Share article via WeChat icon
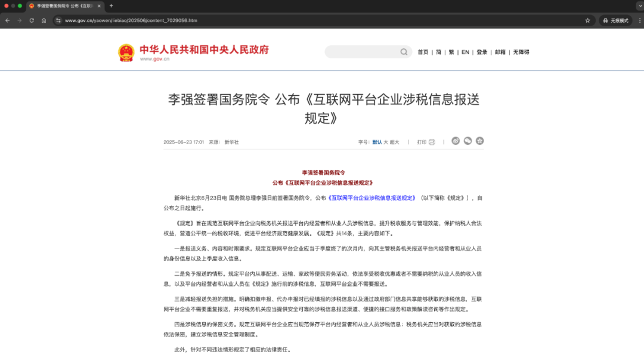644x358 pixels. click(x=468, y=141)
